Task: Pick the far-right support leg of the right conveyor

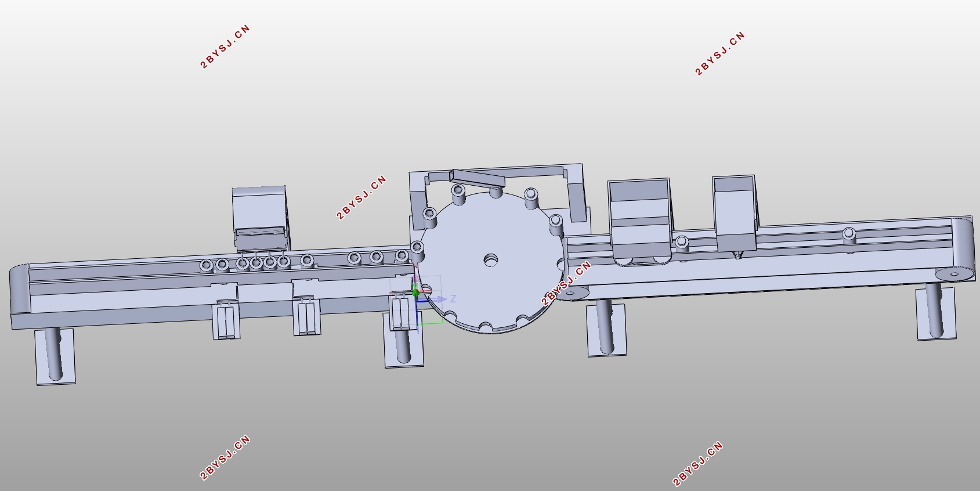Action: click(x=935, y=312)
